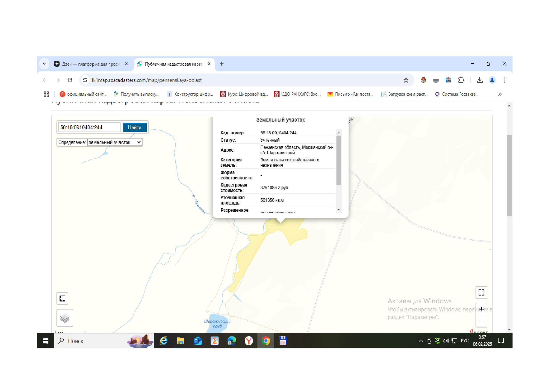
Task: Click cadastral number value 58:18:0910404:244
Action: [x=279, y=133]
